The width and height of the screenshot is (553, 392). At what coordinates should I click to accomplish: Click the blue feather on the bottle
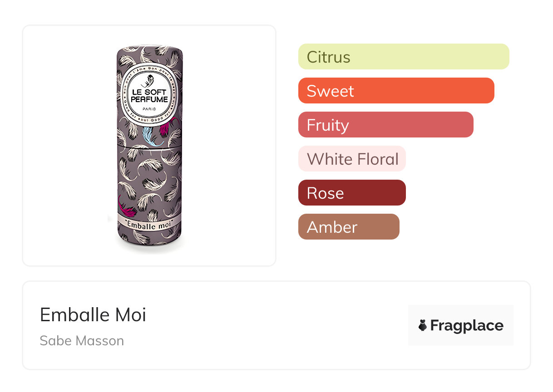point(150,136)
